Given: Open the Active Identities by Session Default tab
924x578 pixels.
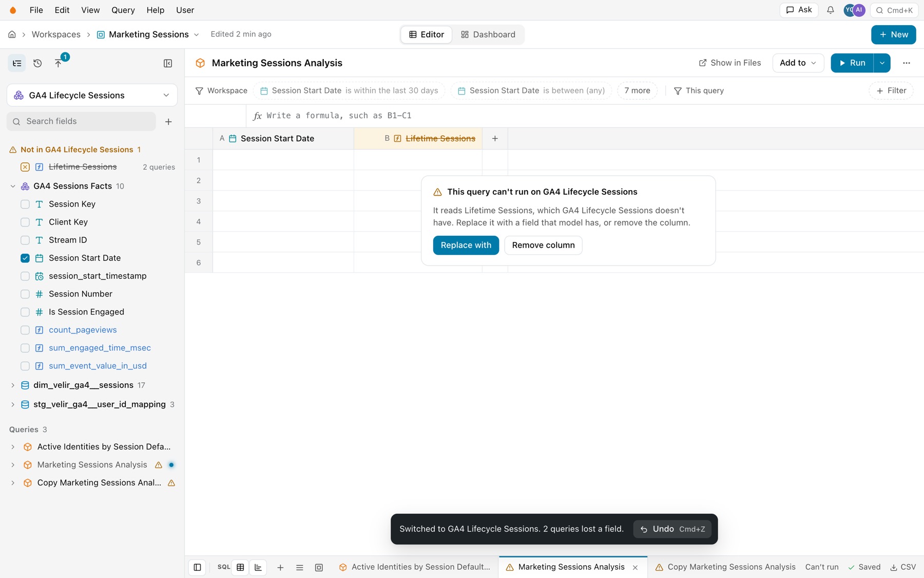Looking at the screenshot, I should 415,567.
